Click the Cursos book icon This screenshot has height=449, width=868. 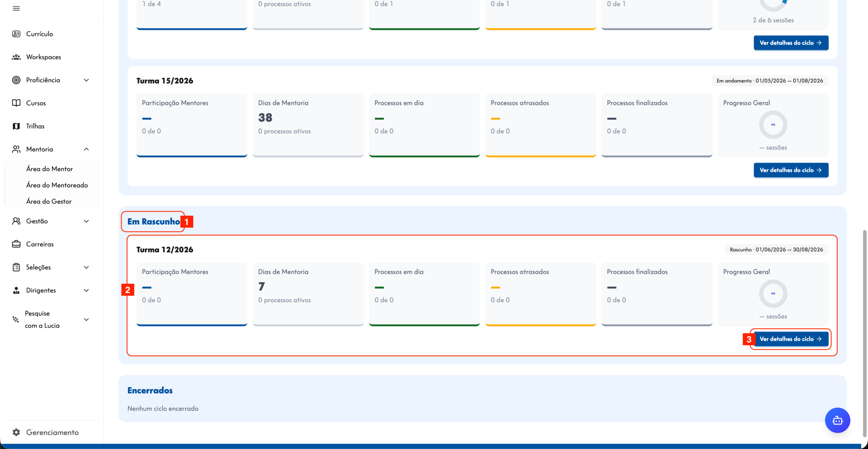click(x=16, y=103)
